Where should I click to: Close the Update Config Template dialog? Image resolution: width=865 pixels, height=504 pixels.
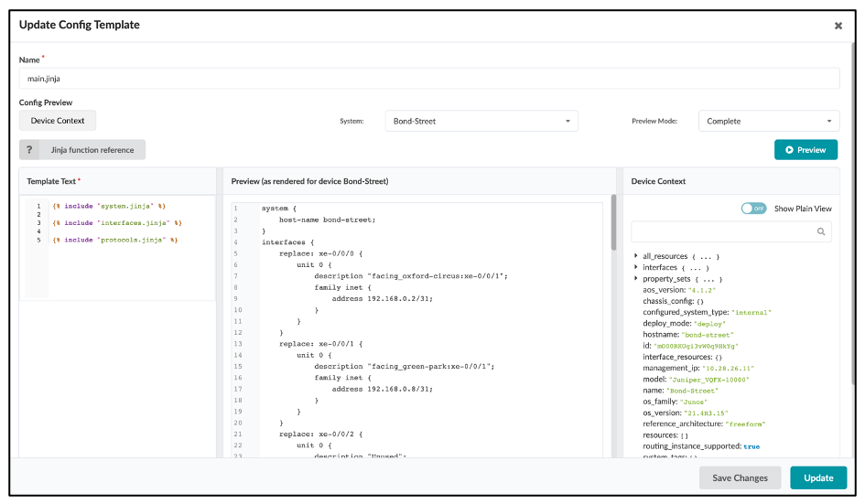tap(838, 26)
